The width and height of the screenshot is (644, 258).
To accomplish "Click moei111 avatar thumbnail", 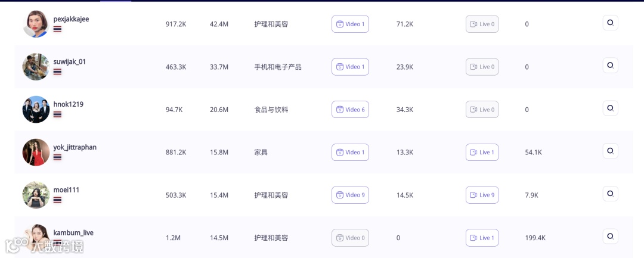I will pos(36,195).
